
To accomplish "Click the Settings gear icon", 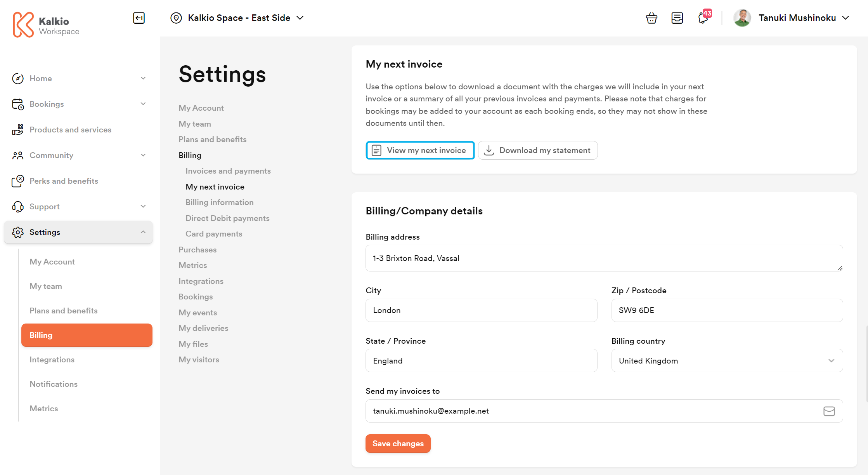I will (x=18, y=232).
